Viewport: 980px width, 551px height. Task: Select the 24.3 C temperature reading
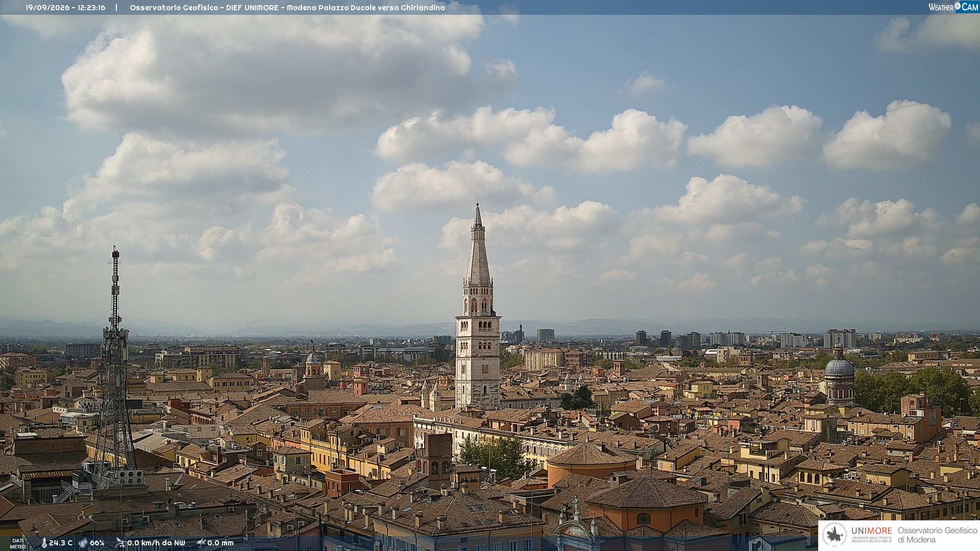[x=61, y=543]
